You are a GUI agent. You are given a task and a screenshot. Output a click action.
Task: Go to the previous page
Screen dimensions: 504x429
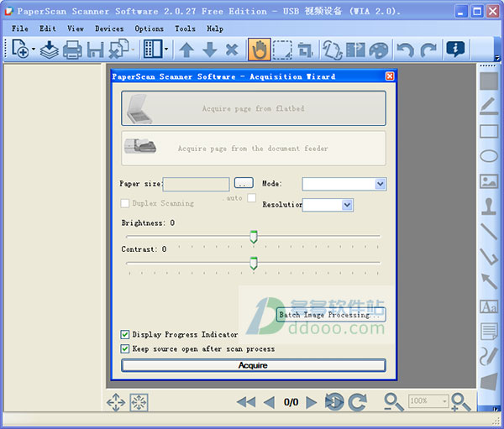click(x=269, y=402)
